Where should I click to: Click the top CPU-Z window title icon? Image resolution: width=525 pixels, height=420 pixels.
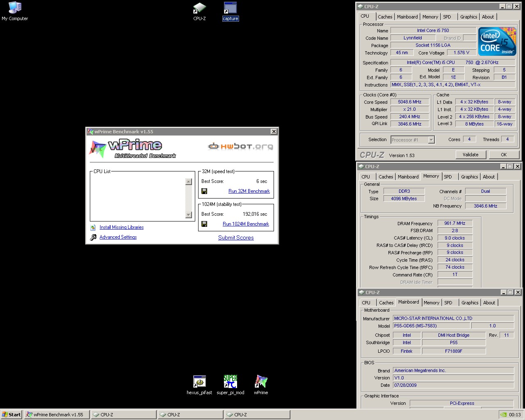click(361, 7)
